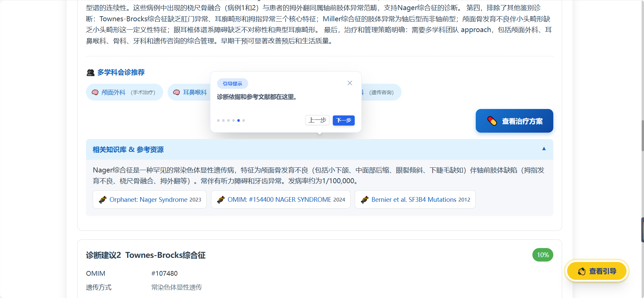Screen dimensions: 644x298
Task: Click the pill icon on treatment button
Action: [x=492, y=121]
